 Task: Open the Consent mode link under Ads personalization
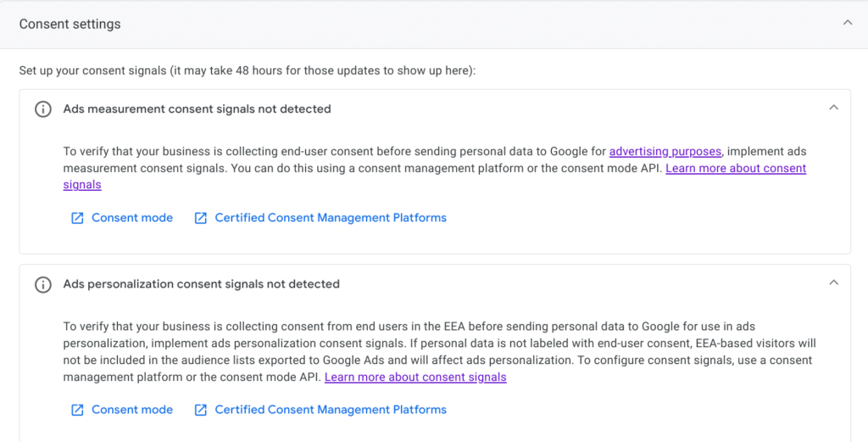click(x=132, y=410)
